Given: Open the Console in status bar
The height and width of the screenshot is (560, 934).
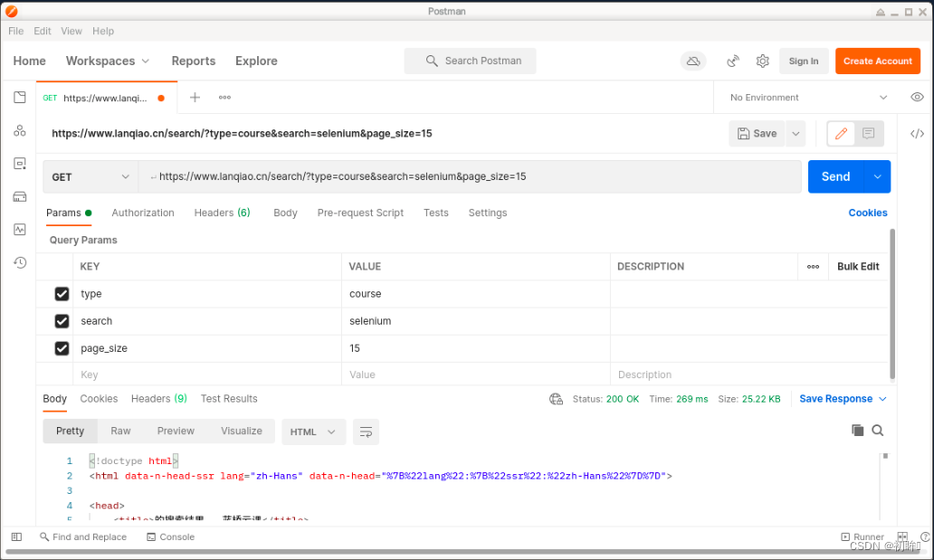Looking at the screenshot, I should tap(170, 536).
